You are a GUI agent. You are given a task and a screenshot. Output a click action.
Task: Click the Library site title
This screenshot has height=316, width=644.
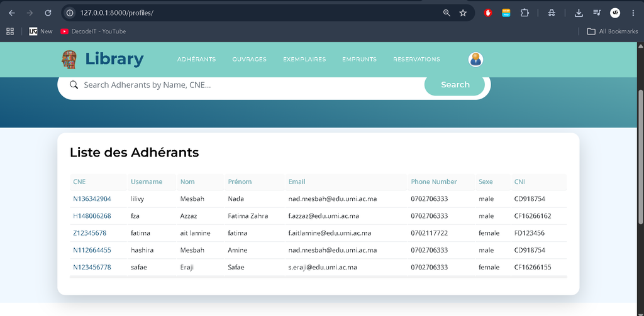pos(114,59)
